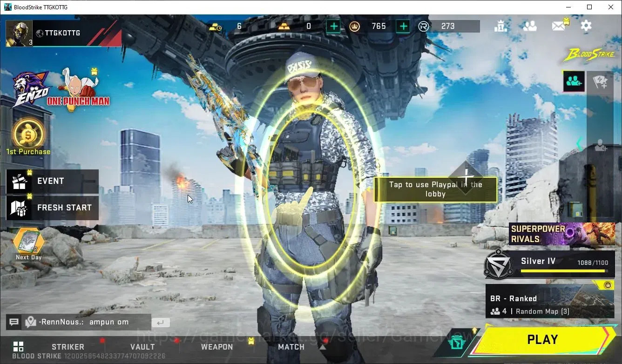Click the map marker icon in chat bar
The width and height of the screenshot is (622, 364).
[x=31, y=322]
